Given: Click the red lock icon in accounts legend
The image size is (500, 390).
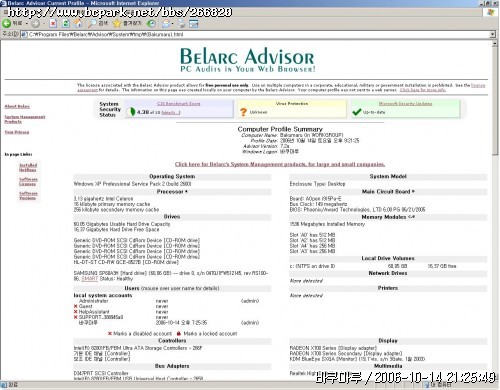Looking at the screenshot, I should pyautogui.click(x=179, y=333).
